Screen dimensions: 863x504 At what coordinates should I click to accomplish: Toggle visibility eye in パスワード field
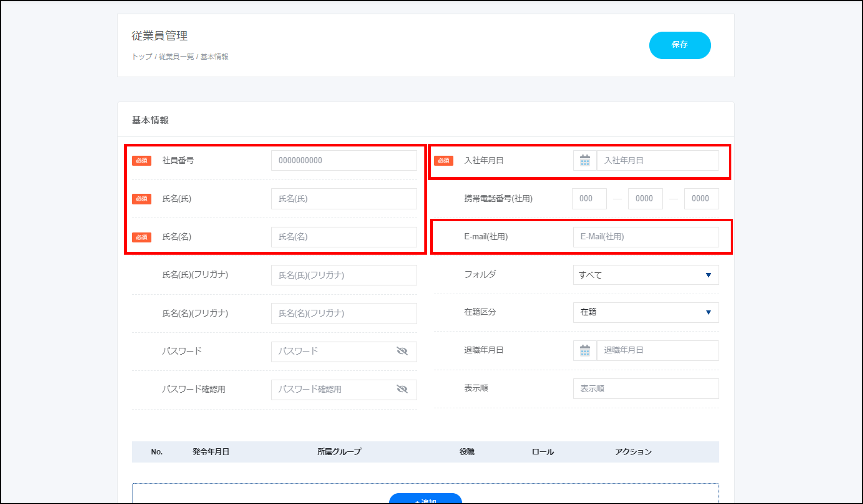(402, 351)
